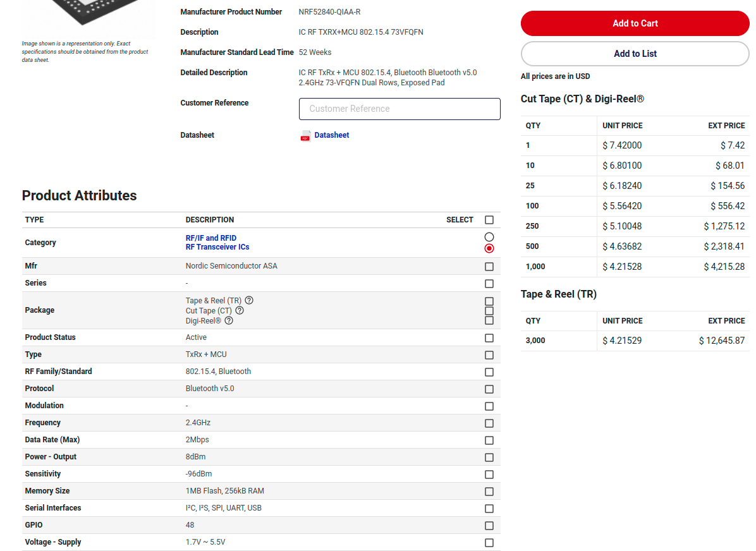Screen dimensions: 756x551
Task: Open help icon for Tape & Reel (TR)
Action: (x=249, y=300)
